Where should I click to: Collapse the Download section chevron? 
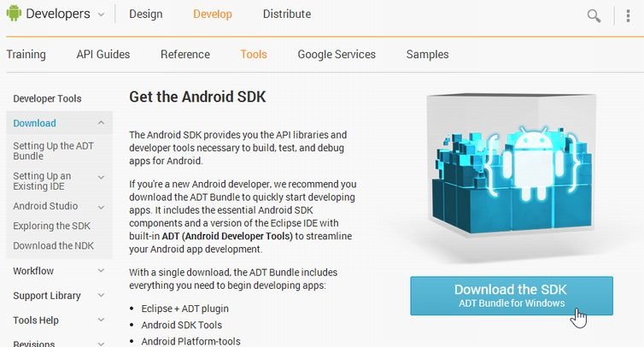101,122
